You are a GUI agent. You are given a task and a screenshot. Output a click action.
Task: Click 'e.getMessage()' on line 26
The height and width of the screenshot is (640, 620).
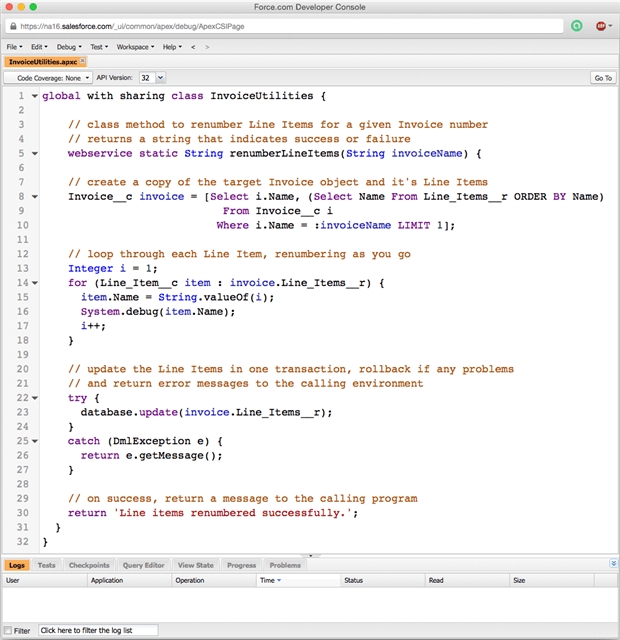click(171, 456)
